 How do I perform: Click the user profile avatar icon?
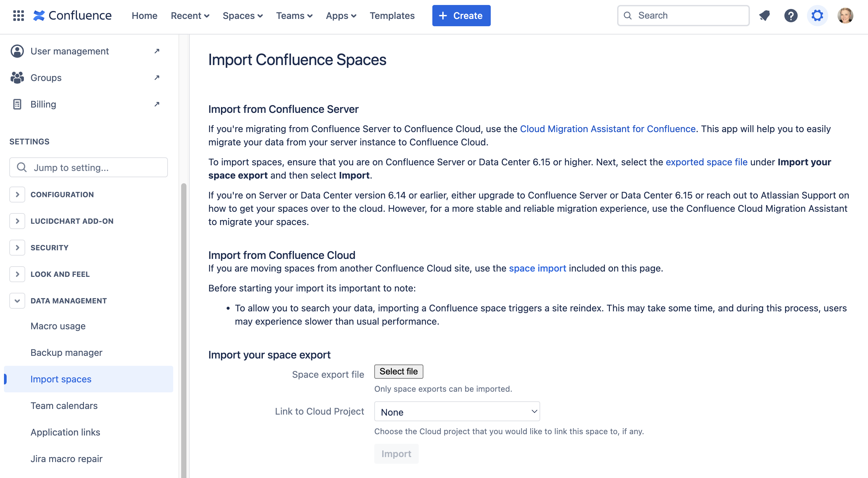[846, 15]
